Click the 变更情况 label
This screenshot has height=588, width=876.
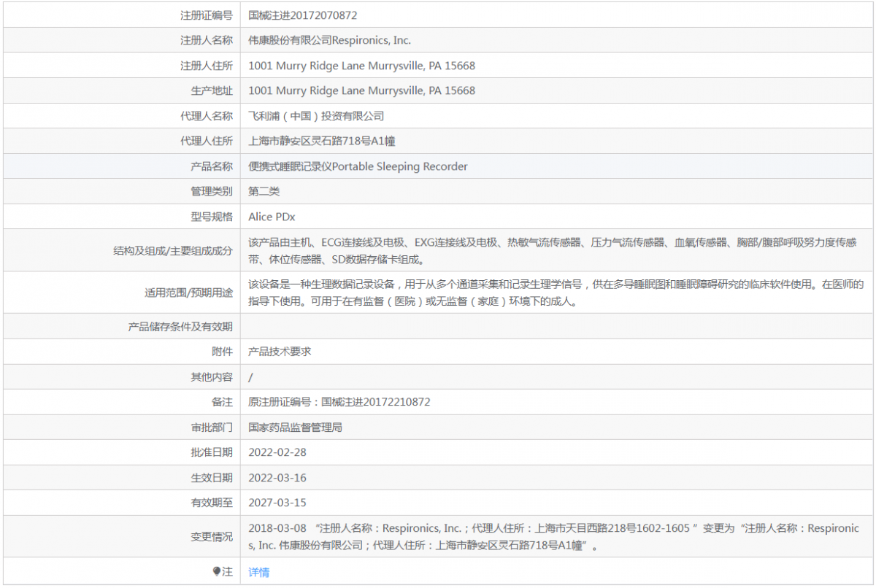(x=212, y=536)
